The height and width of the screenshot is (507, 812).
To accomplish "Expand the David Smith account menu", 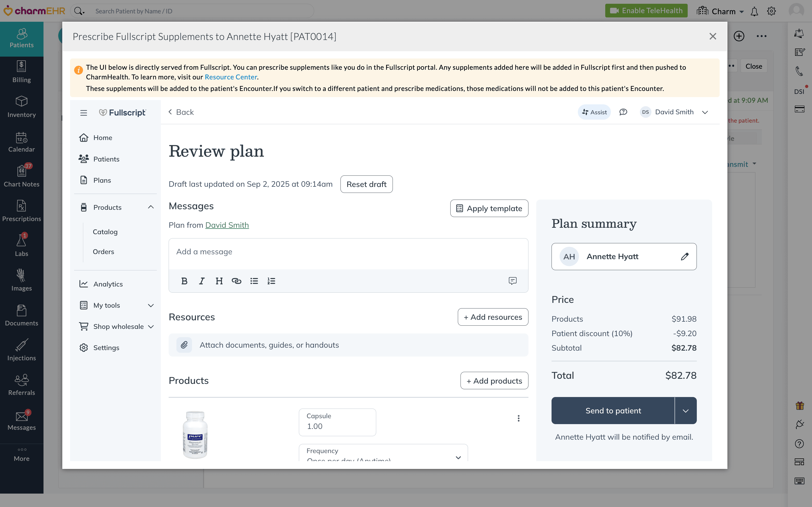I will [x=705, y=112].
